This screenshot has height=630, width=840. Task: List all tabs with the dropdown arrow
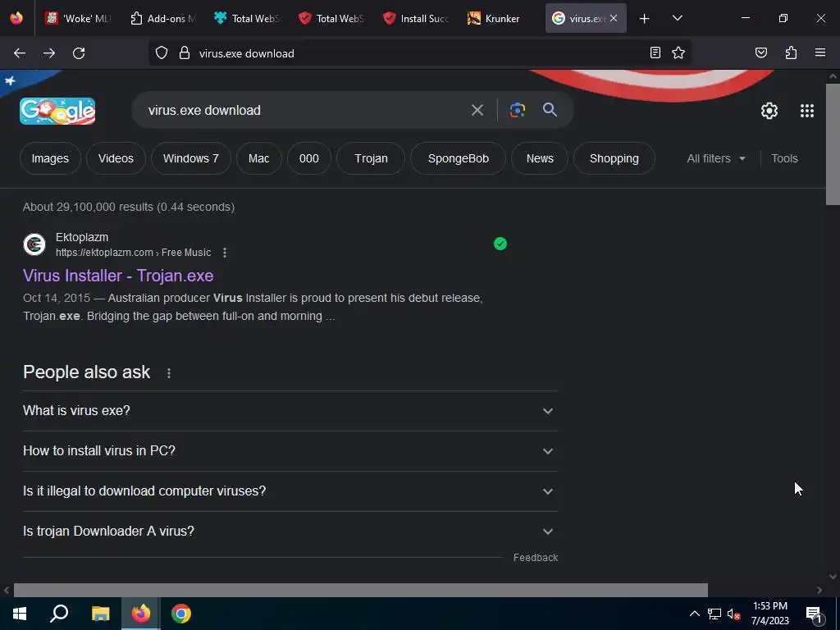(x=677, y=18)
